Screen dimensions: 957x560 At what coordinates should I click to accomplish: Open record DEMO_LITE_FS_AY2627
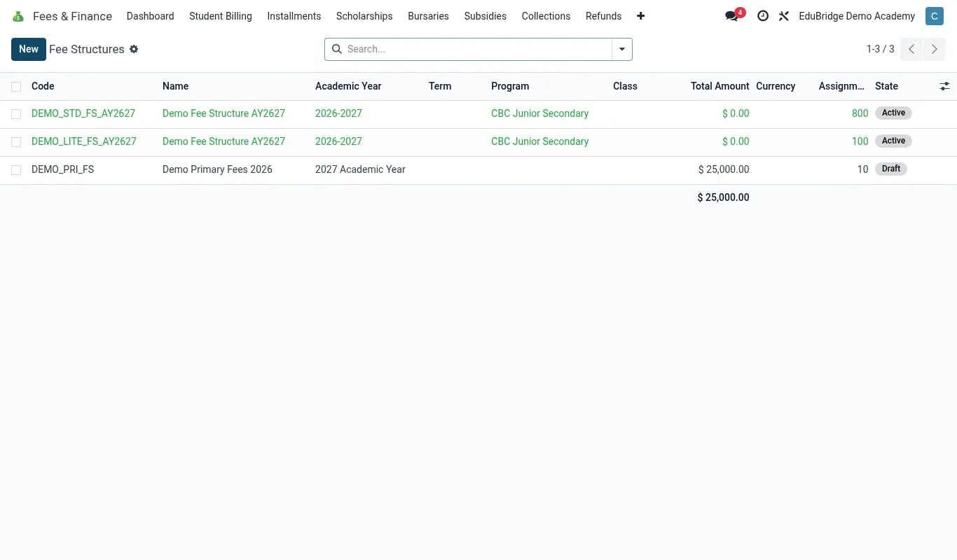click(x=84, y=141)
